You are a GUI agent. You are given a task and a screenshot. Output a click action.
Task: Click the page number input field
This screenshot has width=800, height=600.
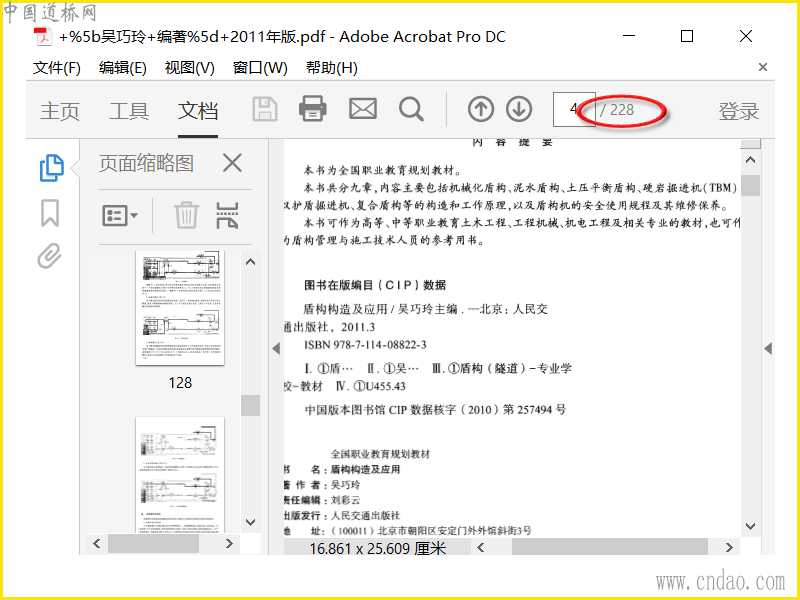tap(574, 109)
